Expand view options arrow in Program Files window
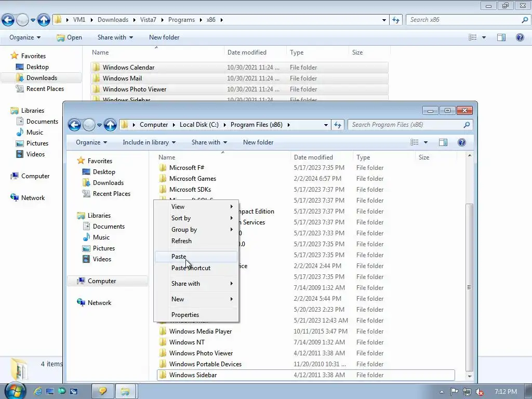The image size is (532, 399). click(425, 142)
